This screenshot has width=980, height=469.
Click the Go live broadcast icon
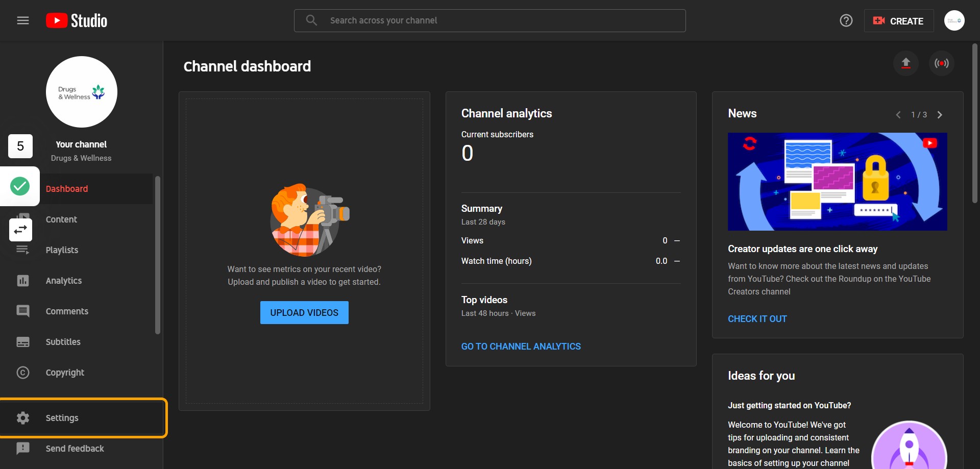tap(942, 63)
